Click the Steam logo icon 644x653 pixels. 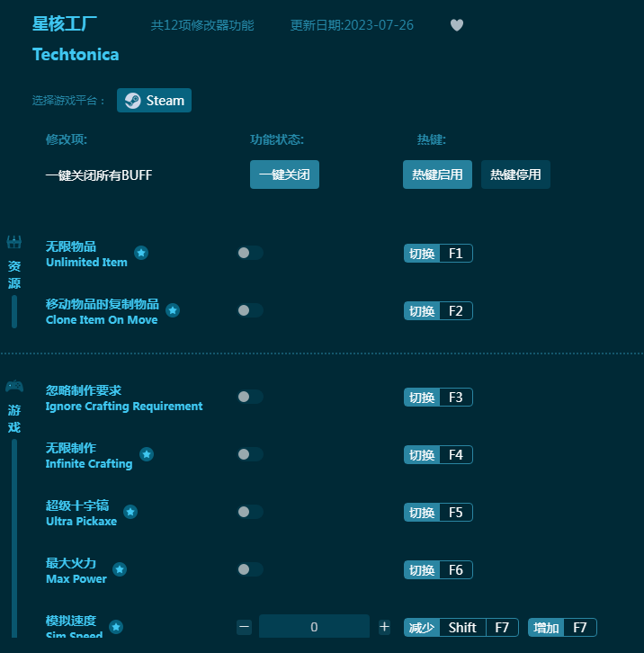pyautogui.click(x=133, y=101)
